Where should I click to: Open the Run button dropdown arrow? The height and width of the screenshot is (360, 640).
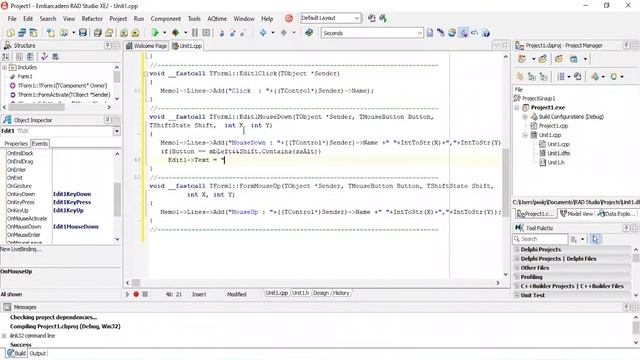point(164,33)
